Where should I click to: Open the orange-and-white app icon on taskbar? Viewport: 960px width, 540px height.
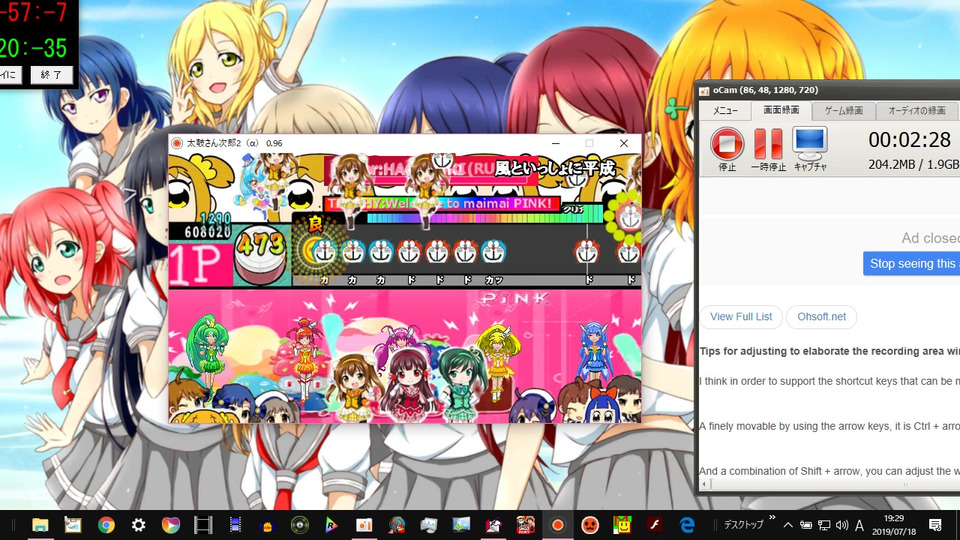(364, 525)
